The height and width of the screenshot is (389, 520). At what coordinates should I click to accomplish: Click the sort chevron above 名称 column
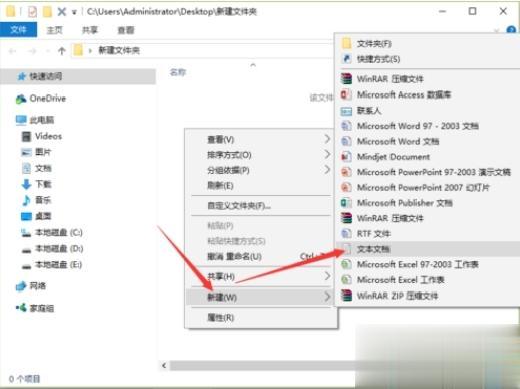(x=253, y=65)
